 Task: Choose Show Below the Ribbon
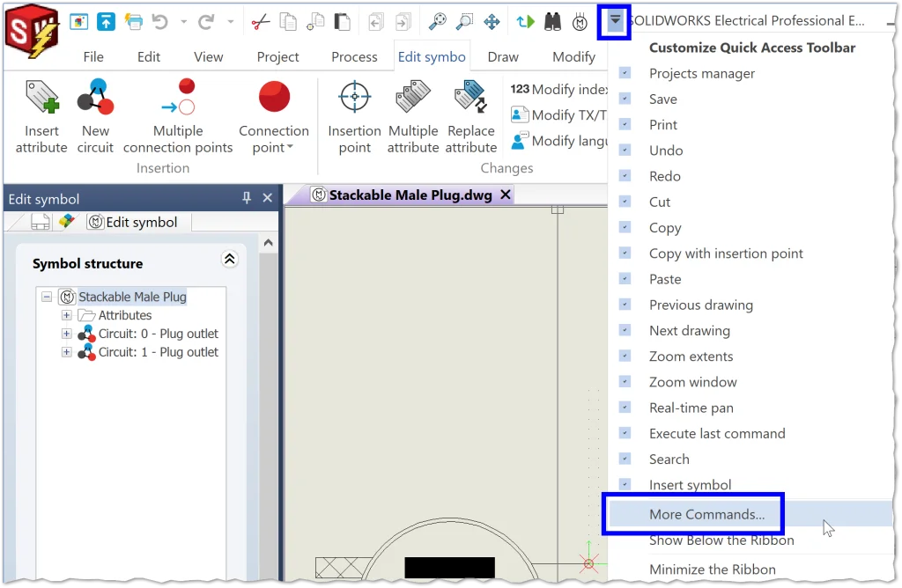[721, 540]
